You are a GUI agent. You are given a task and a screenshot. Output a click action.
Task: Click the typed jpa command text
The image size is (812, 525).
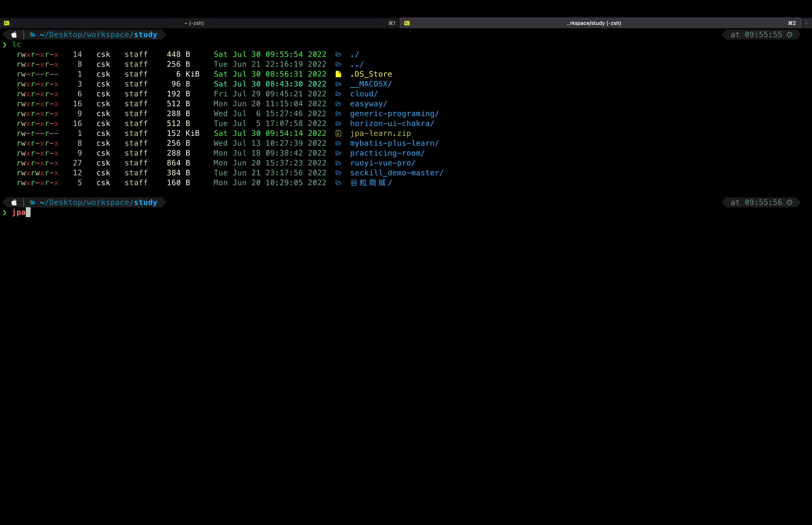click(19, 212)
